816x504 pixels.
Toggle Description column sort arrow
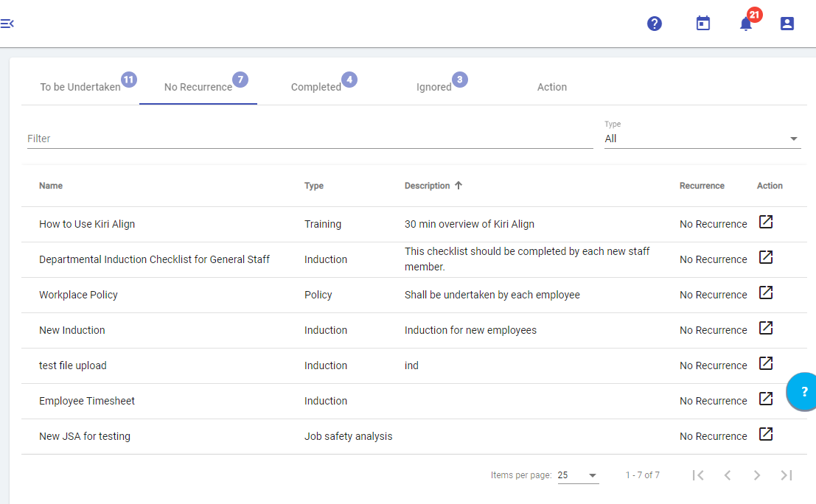click(458, 185)
